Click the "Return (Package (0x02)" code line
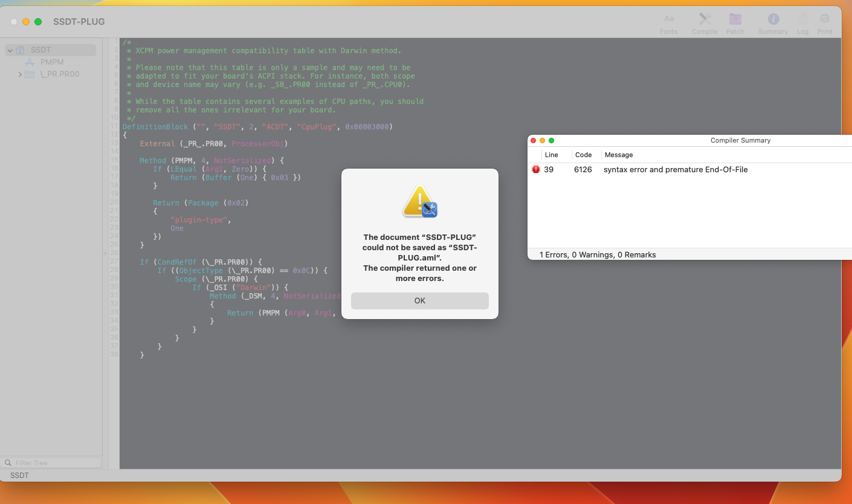The height and width of the screenshot is (504, 852). [201, 203]
